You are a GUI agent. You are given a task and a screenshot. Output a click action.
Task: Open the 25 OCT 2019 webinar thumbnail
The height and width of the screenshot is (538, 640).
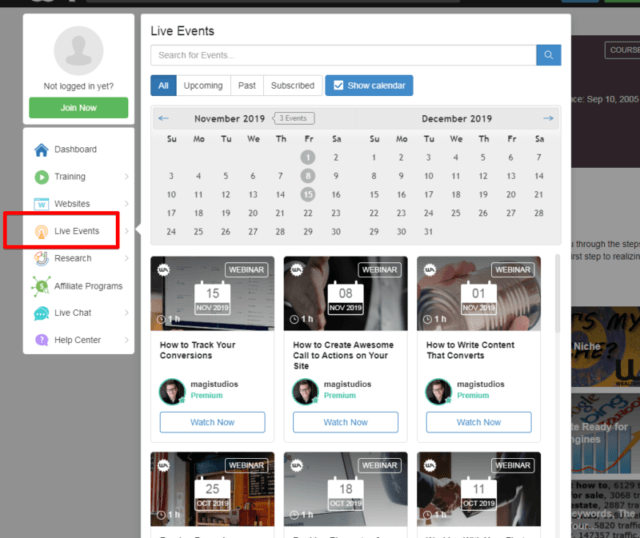click(212, 489)
